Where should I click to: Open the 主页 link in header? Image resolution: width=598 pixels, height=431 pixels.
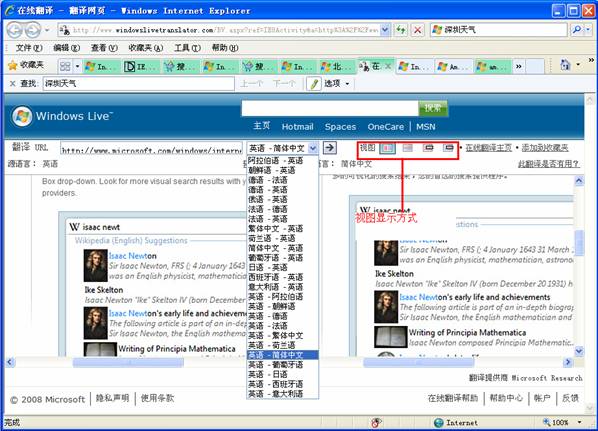262,126
